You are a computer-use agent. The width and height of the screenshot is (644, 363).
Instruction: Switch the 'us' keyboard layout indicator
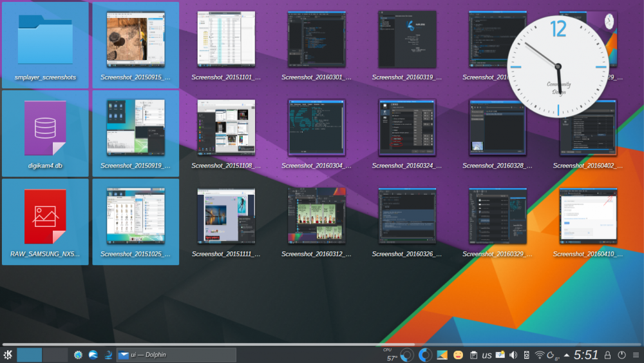487,355
